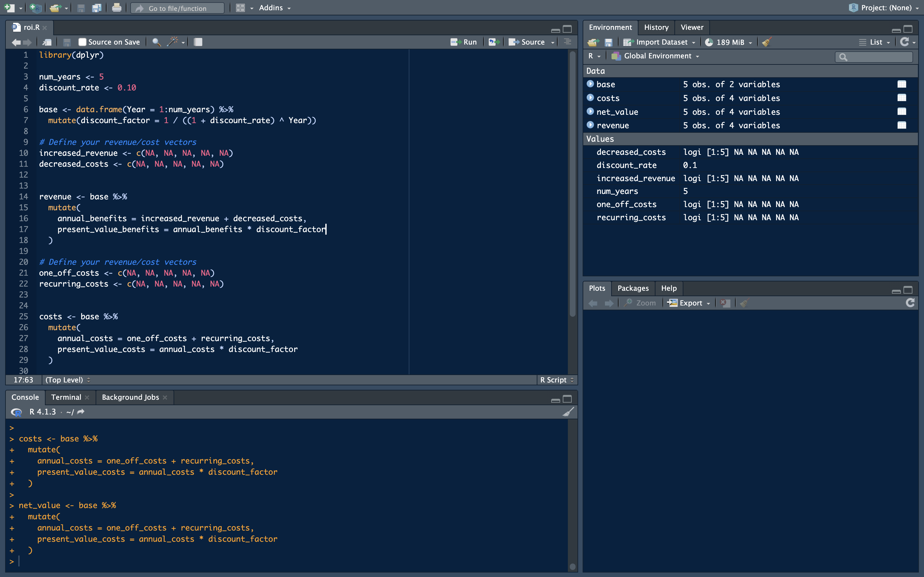The height and width of the screenshot is (577, 924).
Task: Show in new window editor icon
Action: pyautogui.click(x=47, y=42)
